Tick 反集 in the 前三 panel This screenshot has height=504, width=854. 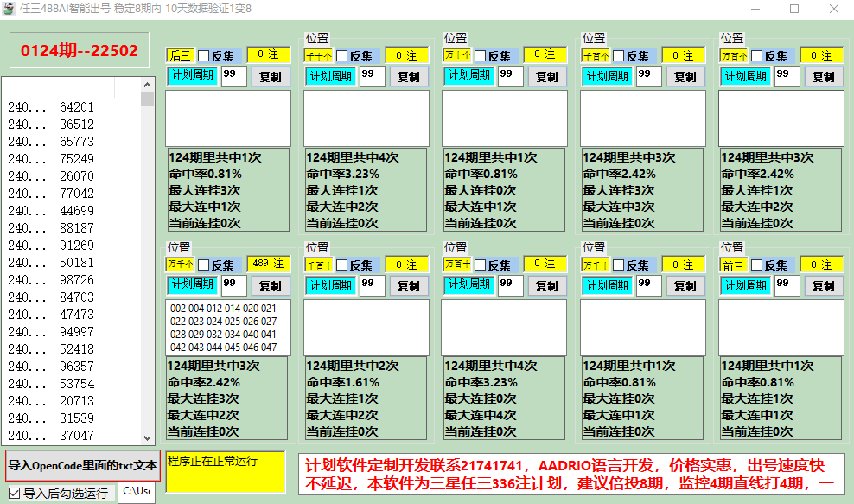coord(757,265)
